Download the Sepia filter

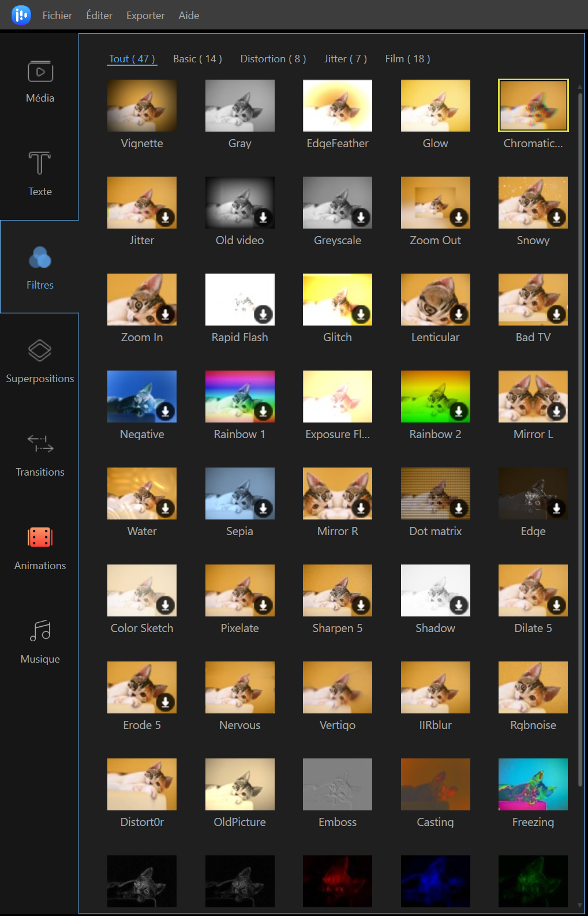263,509
